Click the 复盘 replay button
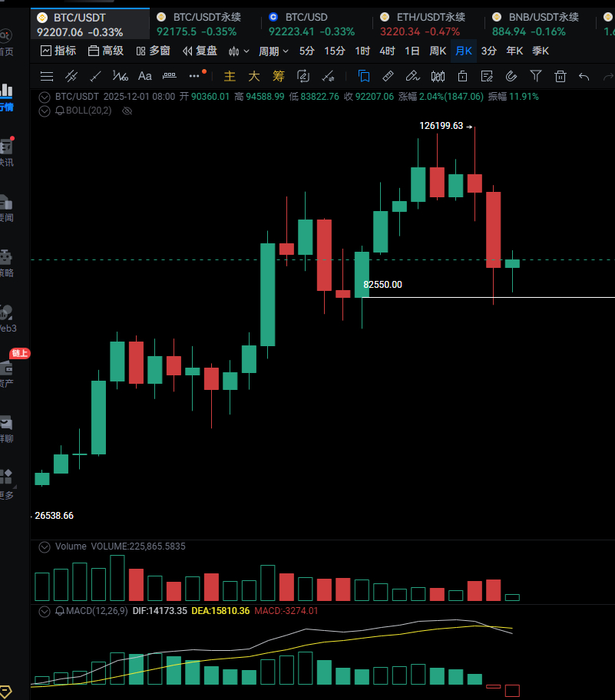 coord(200,51)
